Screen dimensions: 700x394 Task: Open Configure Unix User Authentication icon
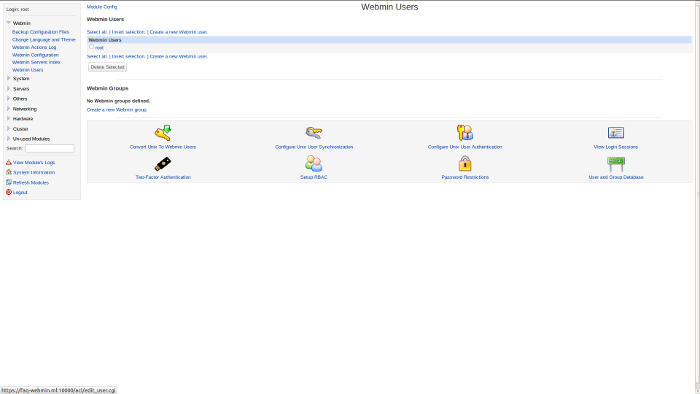click(x=465, y=133)
